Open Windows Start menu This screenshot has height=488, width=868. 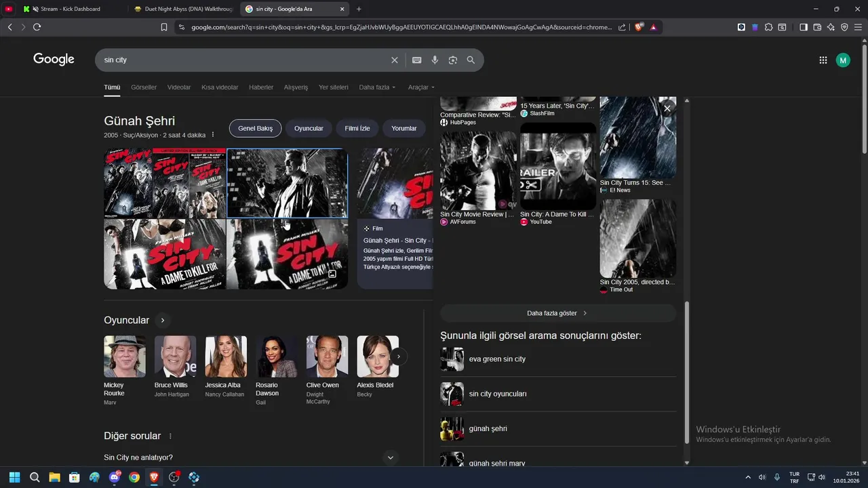14,477
